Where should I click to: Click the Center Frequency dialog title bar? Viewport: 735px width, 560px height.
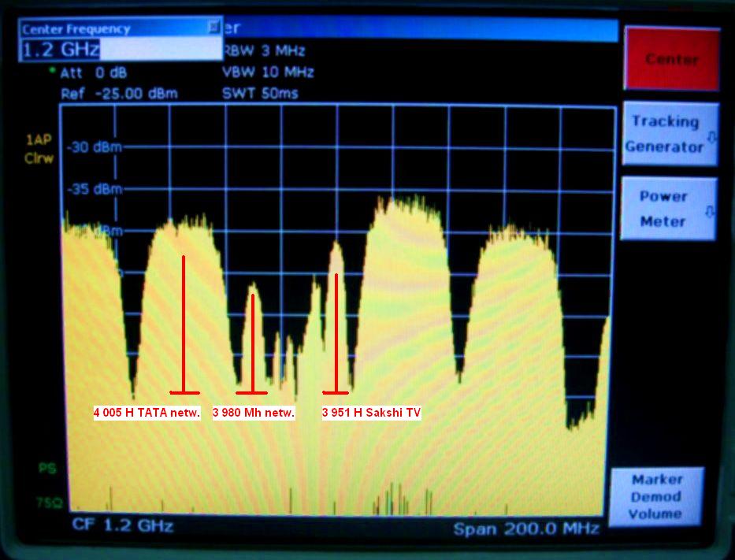point(110,28)
